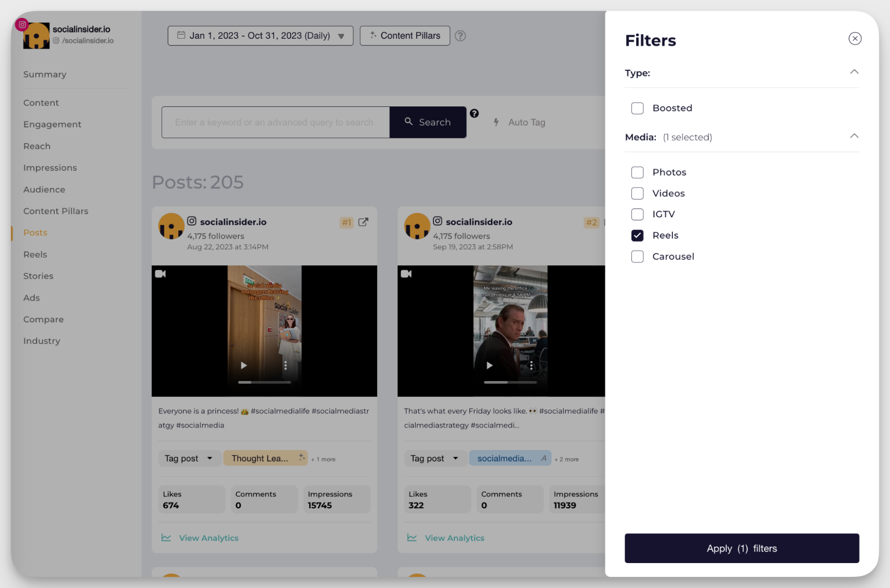Click the Auto Tag option

pyautogui.click(x=519, y=122)
